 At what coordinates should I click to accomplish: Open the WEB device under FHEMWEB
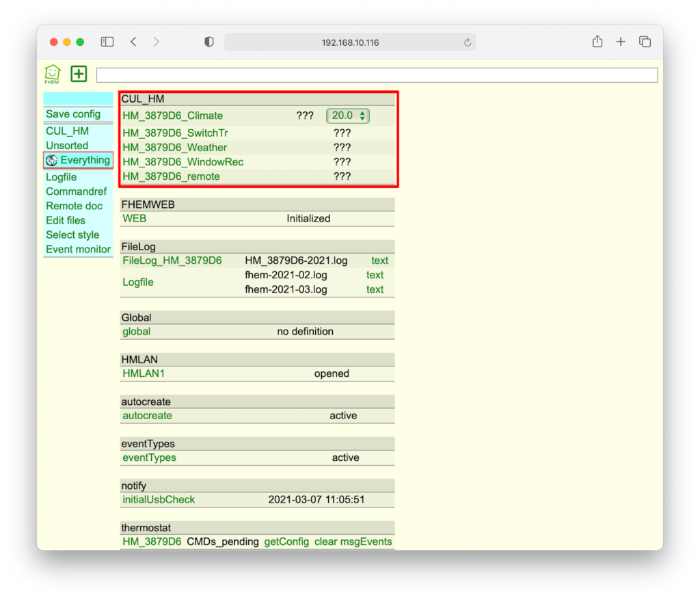click(x=135, y=218)
